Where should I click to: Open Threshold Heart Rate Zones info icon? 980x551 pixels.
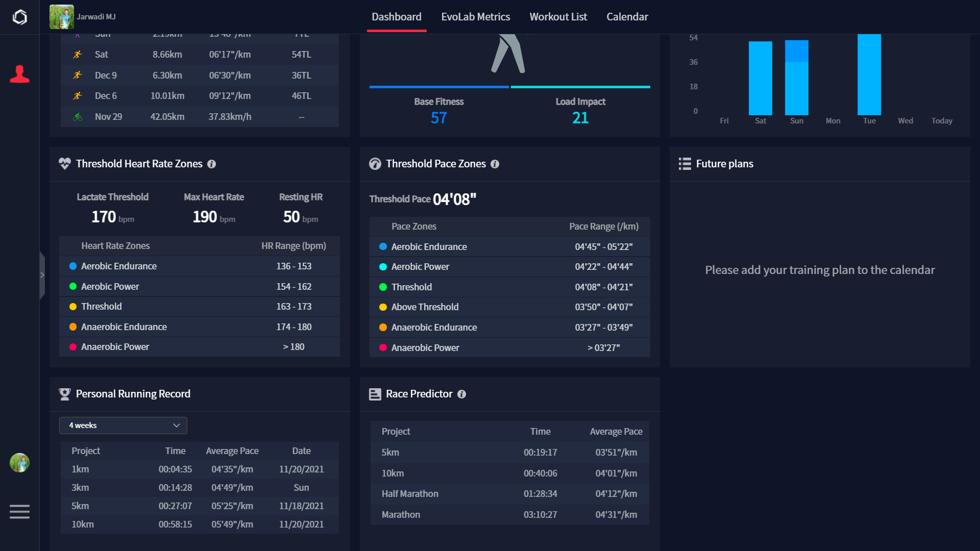211,164
